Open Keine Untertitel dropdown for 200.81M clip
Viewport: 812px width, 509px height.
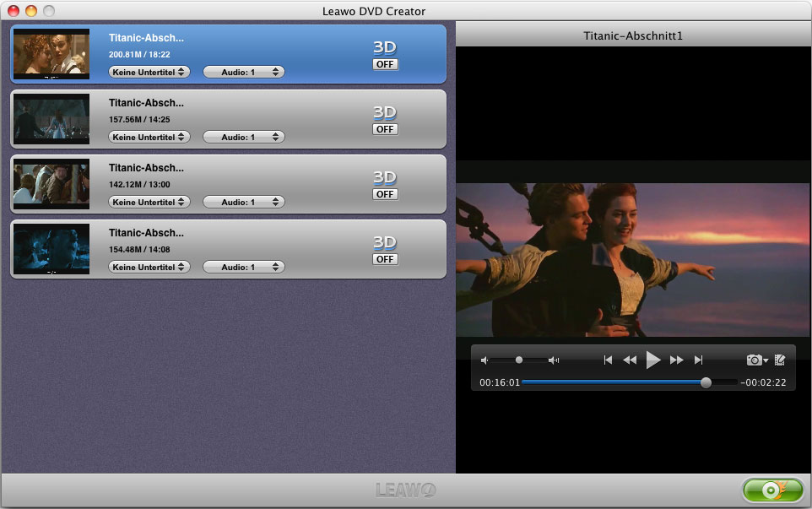149,72
